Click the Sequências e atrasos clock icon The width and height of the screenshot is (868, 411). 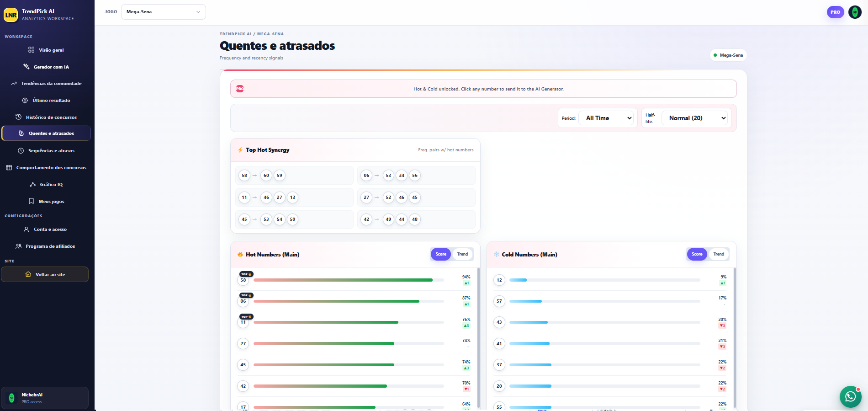21,151
